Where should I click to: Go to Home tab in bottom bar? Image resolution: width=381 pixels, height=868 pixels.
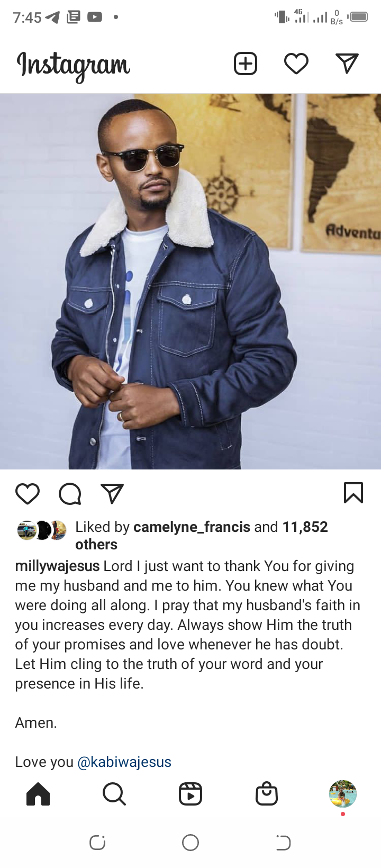tap(38, 794)
